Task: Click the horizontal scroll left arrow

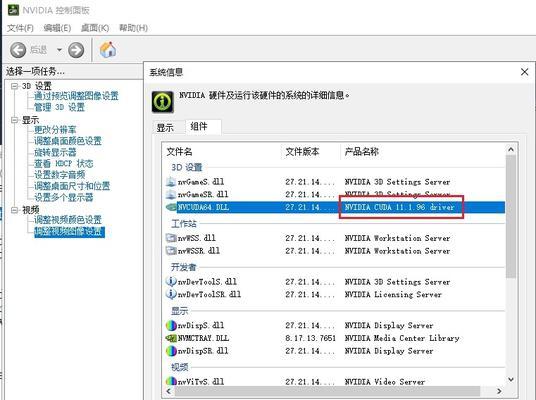Action: (x=168, y=391)
